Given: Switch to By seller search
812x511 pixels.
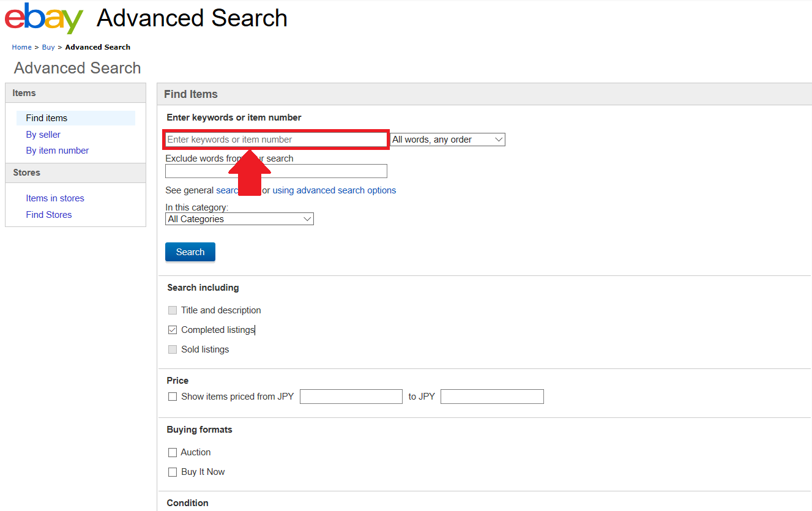Looking at the screenshot, I should pos(43,135).
